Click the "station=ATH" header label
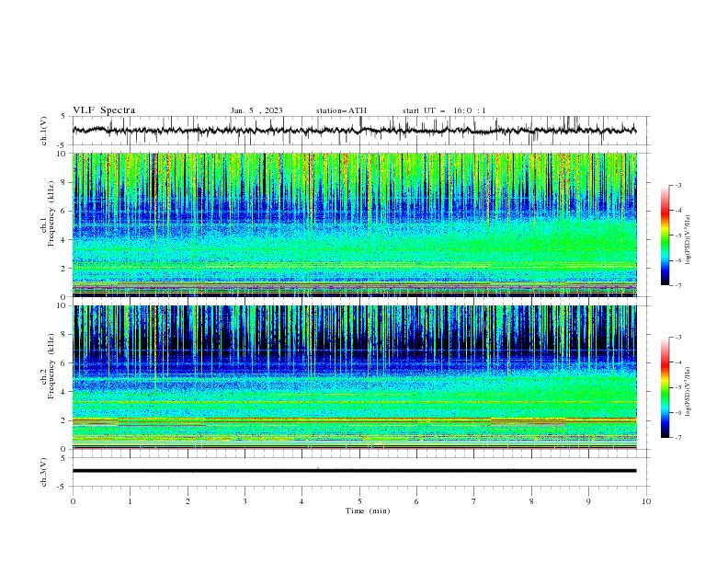 341,110
